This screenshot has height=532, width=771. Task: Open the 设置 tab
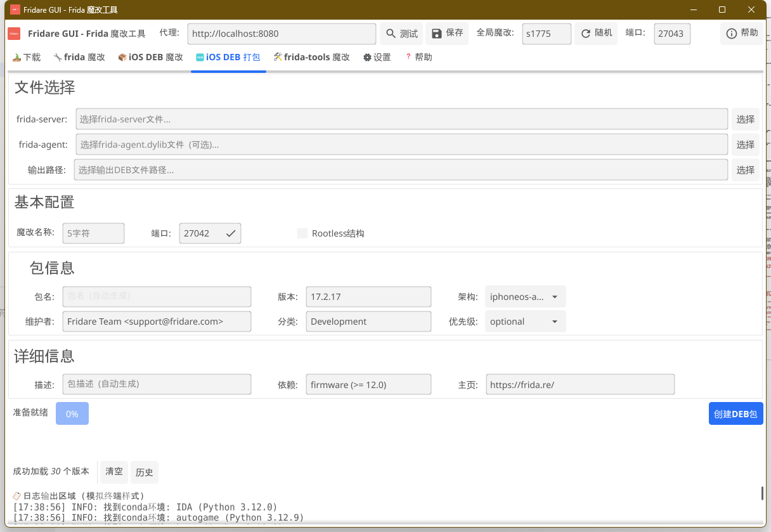click(x=377, y=57)
